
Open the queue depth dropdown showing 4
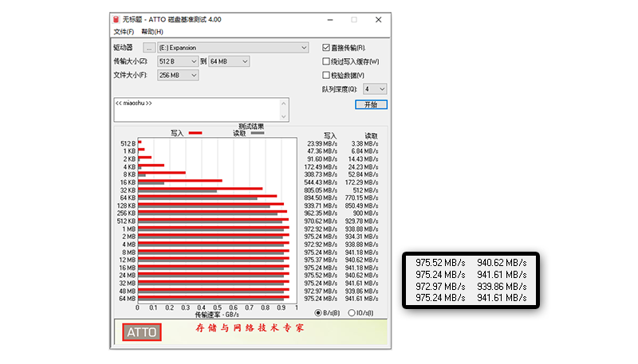[x=375, y=89]
